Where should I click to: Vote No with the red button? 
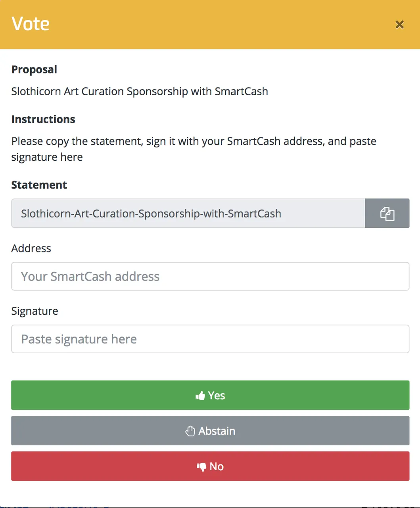point(210,466)
